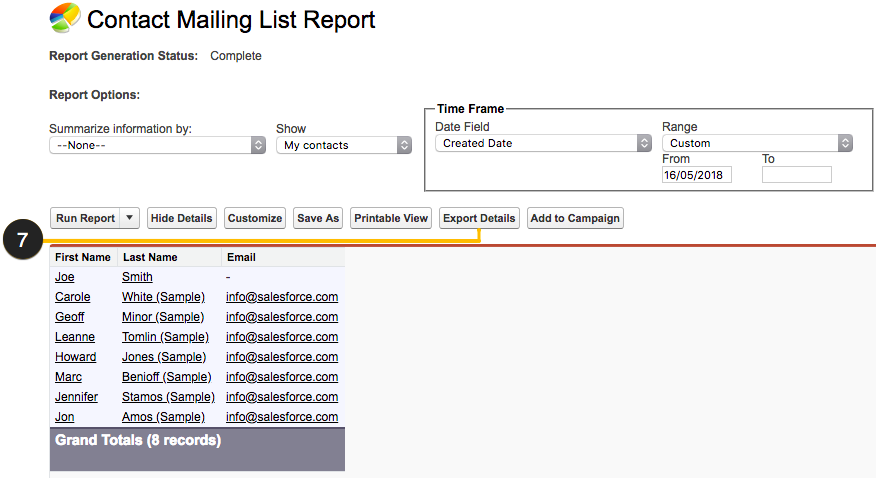Click email link in Howard's row
The height and width of the screenshot is (478, 876).
click(282, 357)
